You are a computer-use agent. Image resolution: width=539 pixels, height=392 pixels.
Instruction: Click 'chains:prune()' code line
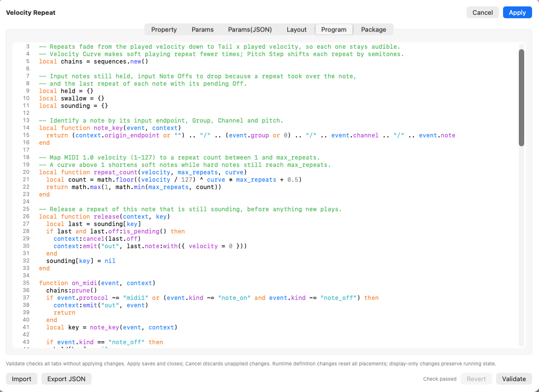point(71,291)
